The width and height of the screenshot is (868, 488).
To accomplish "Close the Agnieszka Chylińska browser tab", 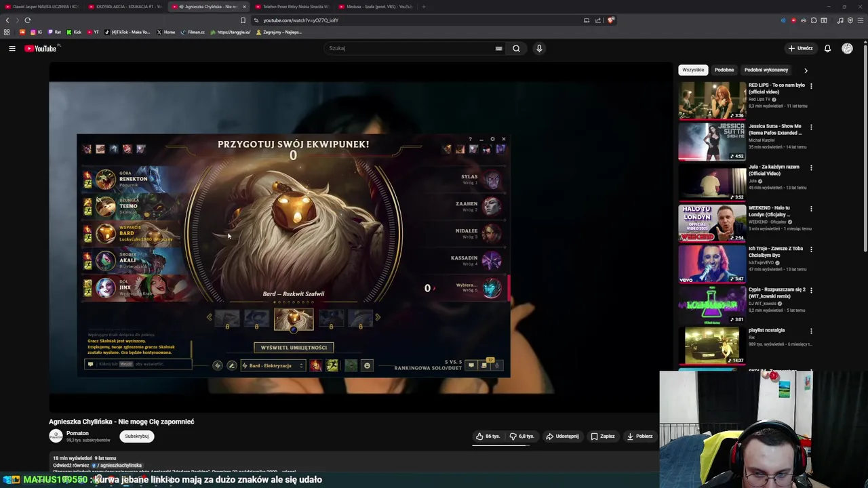I will click(x=244, y=7).
